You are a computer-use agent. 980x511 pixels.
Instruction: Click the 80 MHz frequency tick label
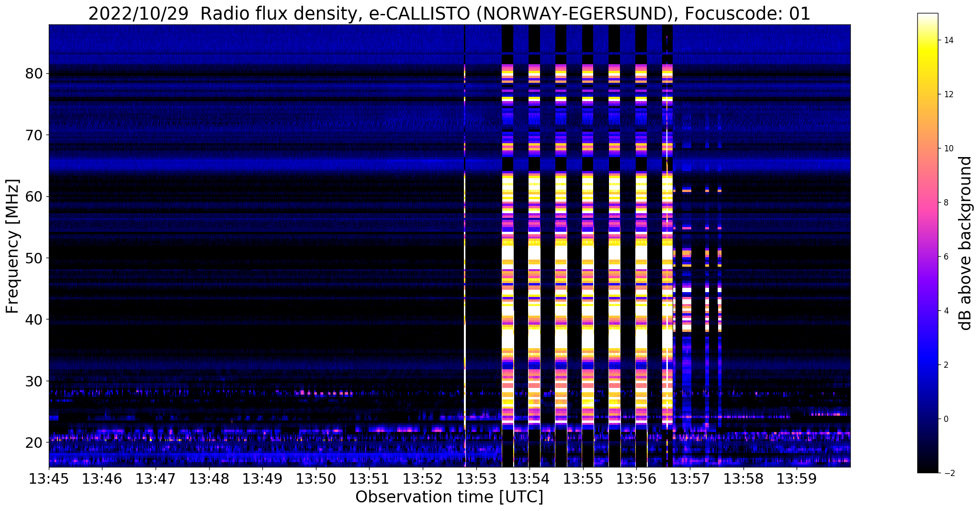(34, 74)
